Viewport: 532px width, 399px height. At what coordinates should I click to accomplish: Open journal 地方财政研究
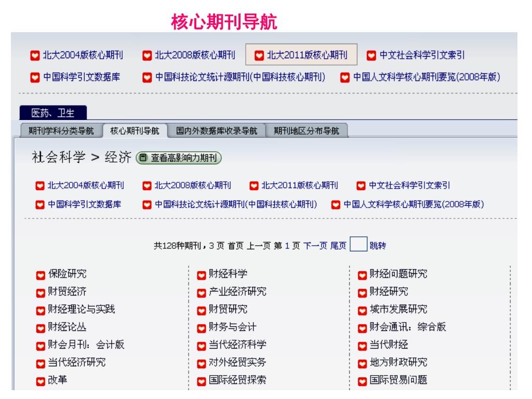tap(398, 362)
